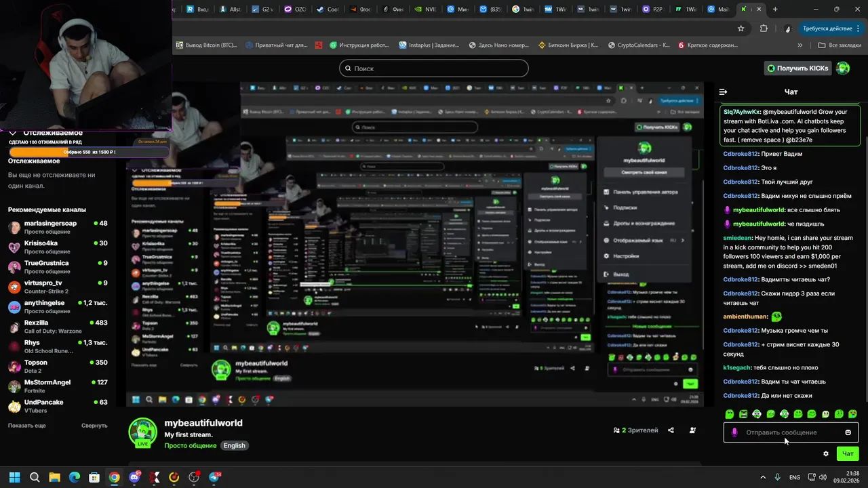
Task: Click Cdbroke812 name in 'Привет Вадим' message
Action: point(741,154)
